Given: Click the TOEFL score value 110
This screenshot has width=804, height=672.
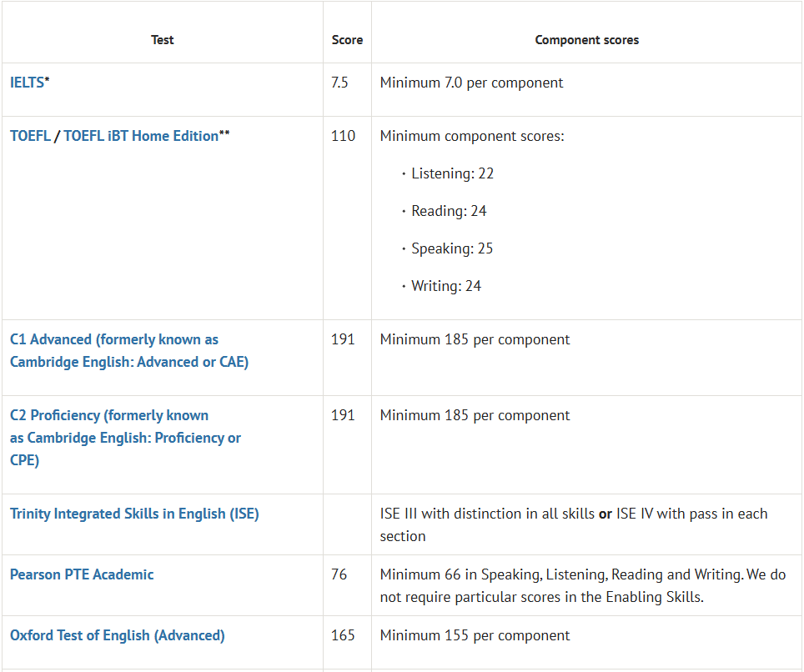Looking at the screenshot, I should pos(343,136).
